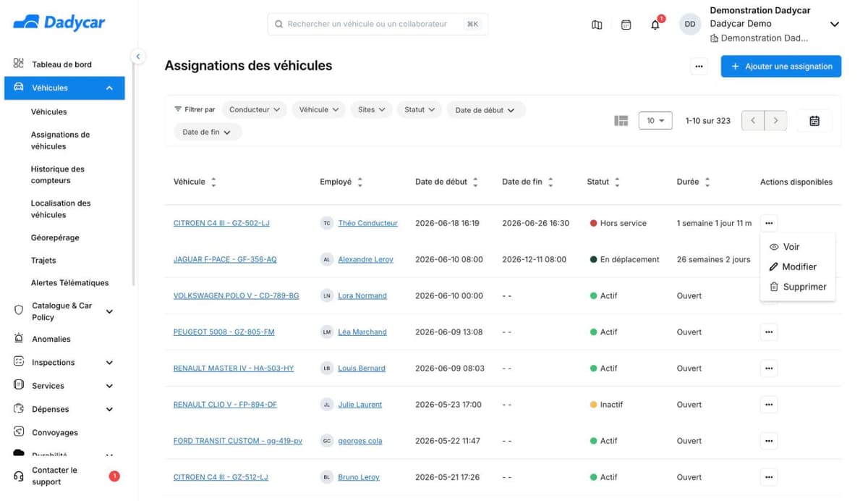Select Supprimer in the row menu
Image resolution: width=868 pixels, height=501 pixels.
798,287
